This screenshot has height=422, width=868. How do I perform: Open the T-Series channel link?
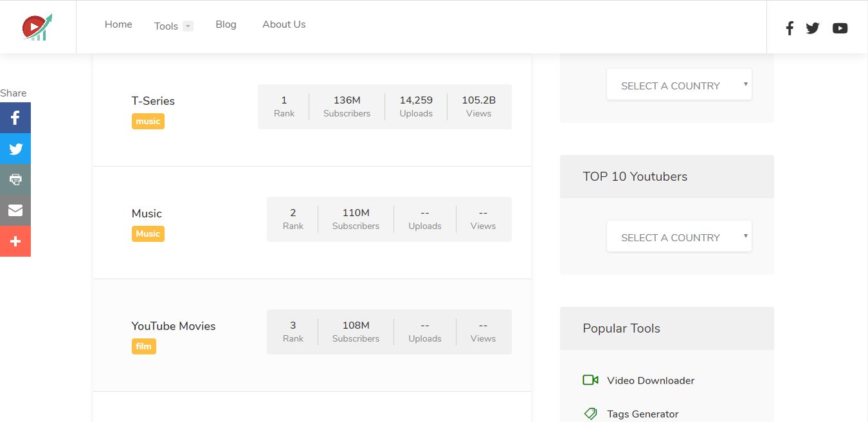click(153, 101)
